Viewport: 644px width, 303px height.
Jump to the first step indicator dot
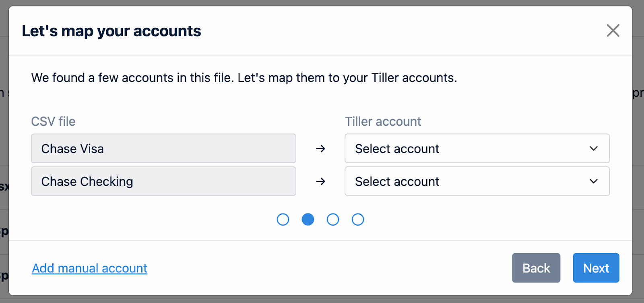coord(283,220)
